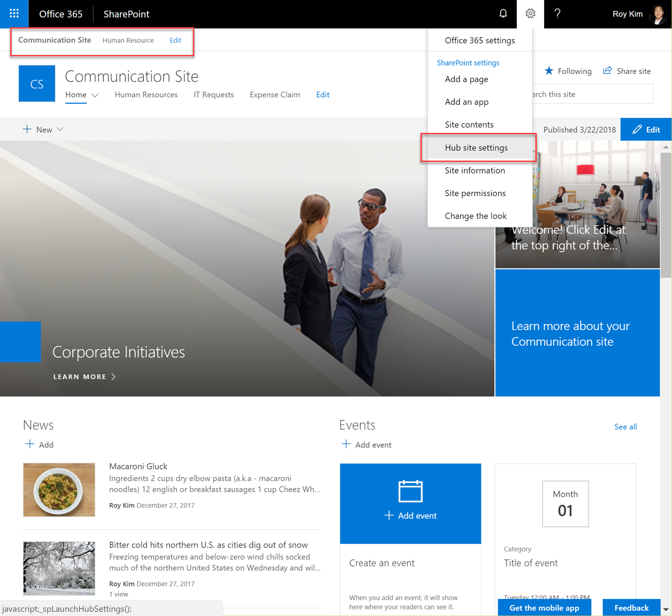Open the settings gear menu

tap(530, 14)
